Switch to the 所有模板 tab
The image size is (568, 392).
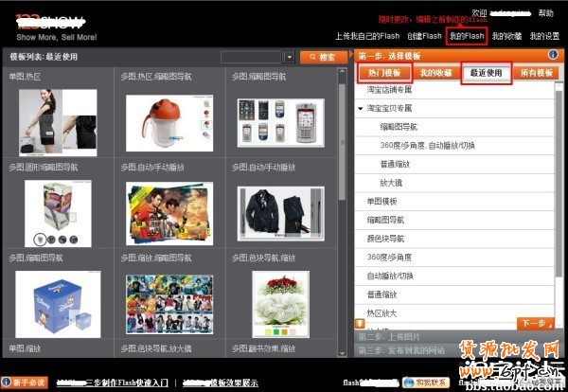click(x=538, y=73)
